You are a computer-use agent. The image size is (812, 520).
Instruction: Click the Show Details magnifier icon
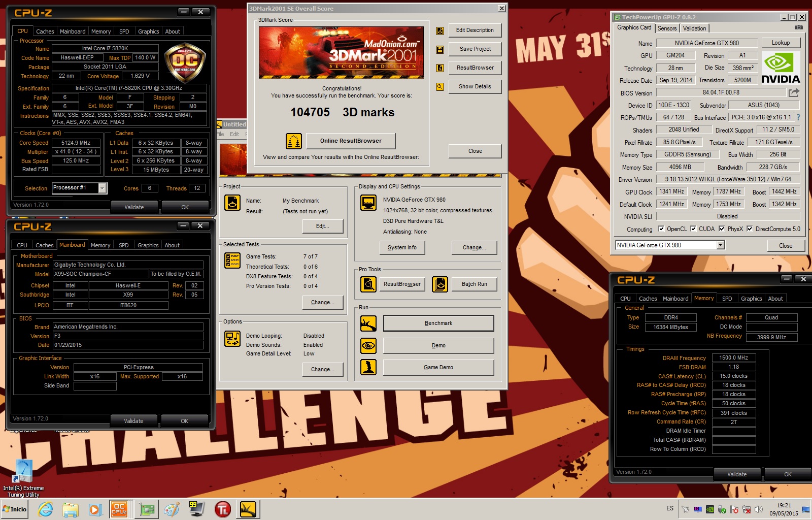tap(440, 87)
